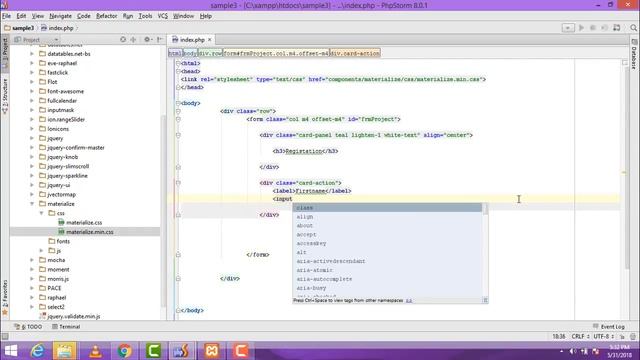Open Chrome from the taskbar
Screen dimensions: 640x360
tap(124, 351)
